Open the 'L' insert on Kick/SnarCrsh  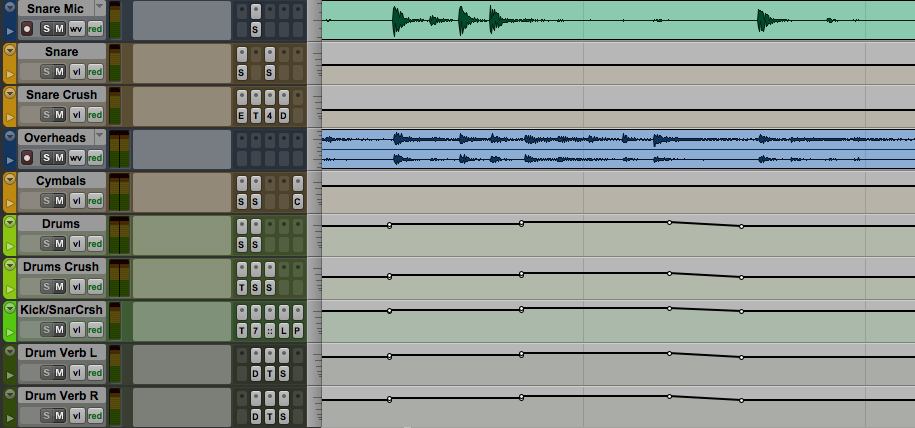(284, 330)
